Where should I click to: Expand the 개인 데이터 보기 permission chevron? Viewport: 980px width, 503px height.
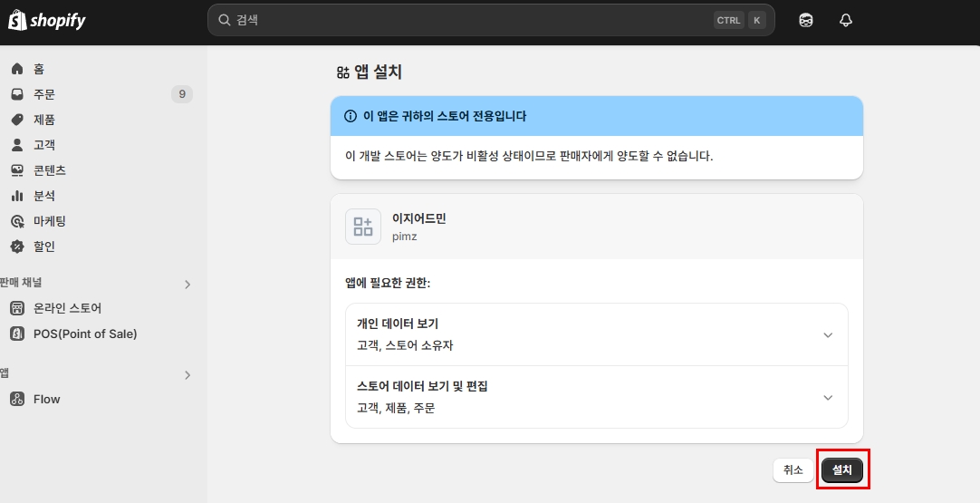coord(827,334)
